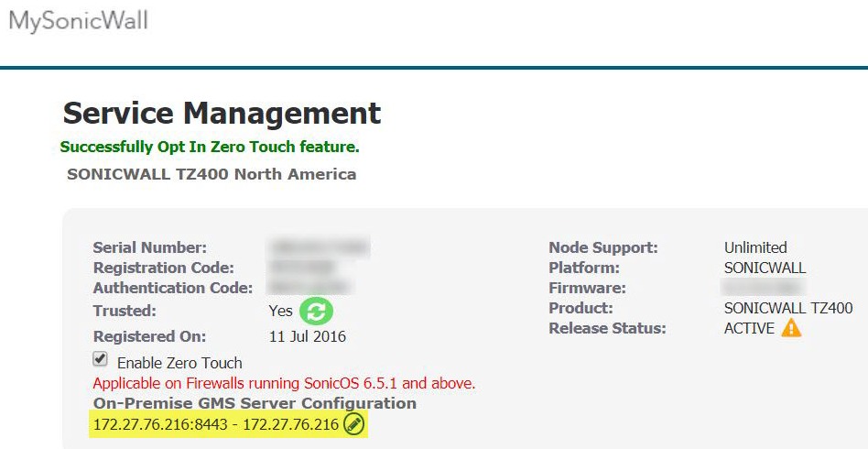Click the Service Management heading
This screenshot has height=449, width=868.
click(222, 114)
